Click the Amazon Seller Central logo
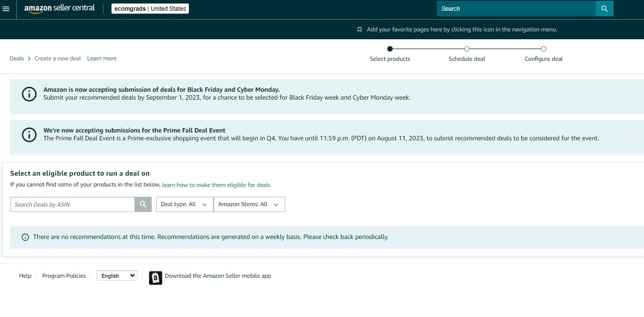This screenshot has height=317, width=644. tap(59, 9)
